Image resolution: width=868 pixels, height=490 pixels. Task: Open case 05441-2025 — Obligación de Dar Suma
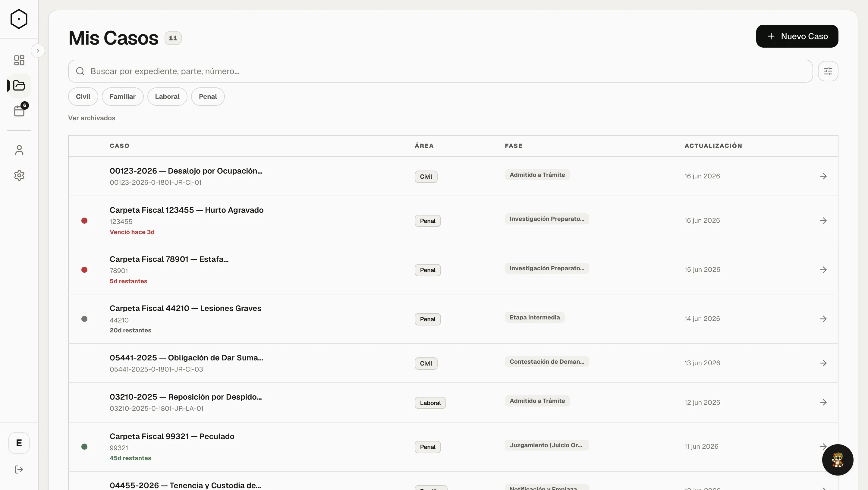pos(186,358)
